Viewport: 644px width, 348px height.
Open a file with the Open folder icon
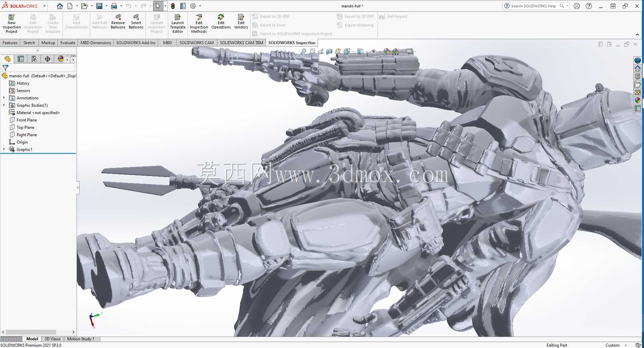pyautogui.click(x=84, y=6)
